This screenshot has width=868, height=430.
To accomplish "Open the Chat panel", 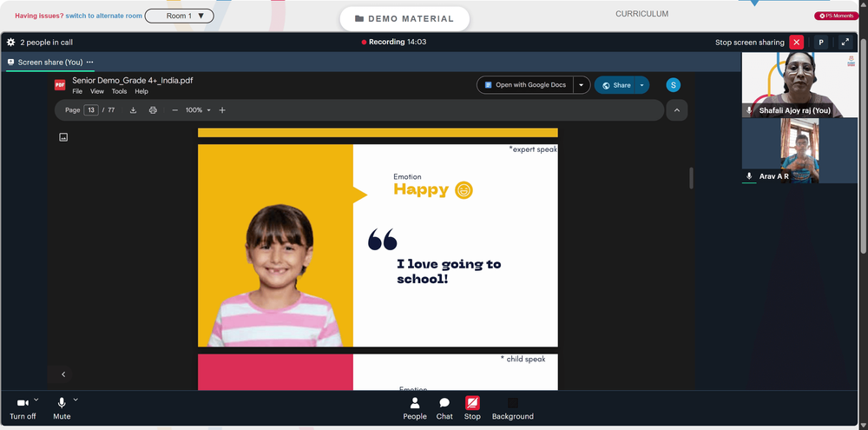I will (444, 408).
